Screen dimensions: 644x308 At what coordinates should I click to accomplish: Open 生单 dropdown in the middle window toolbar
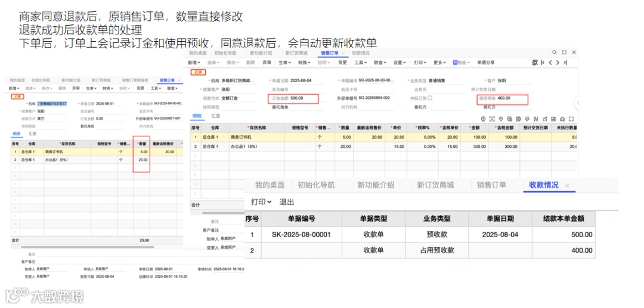click(x=284, y=63)
